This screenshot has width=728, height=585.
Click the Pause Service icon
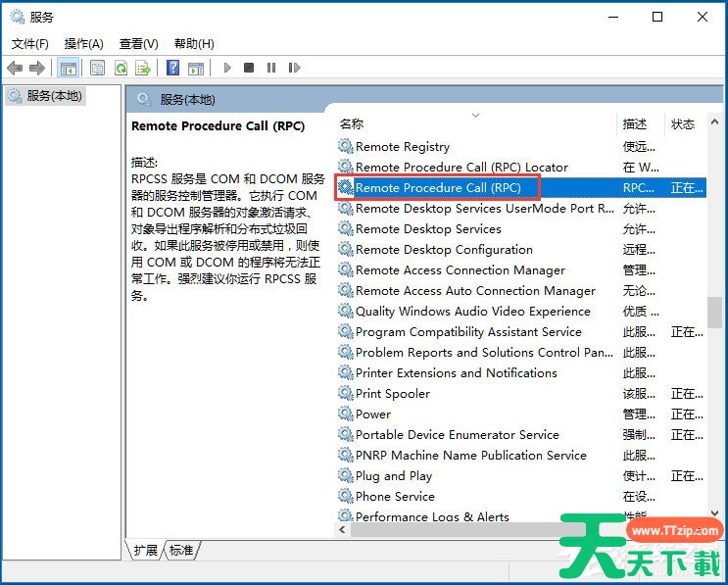[271, 68]
